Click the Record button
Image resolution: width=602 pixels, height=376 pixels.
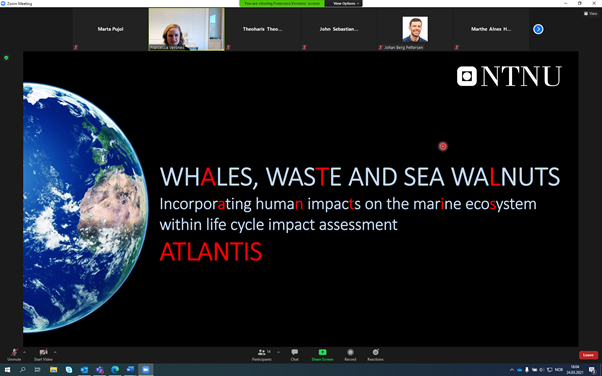tap(350, 354)
